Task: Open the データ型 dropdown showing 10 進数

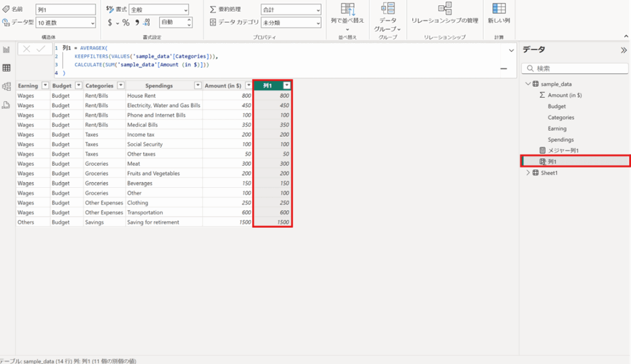Action: 65,22
